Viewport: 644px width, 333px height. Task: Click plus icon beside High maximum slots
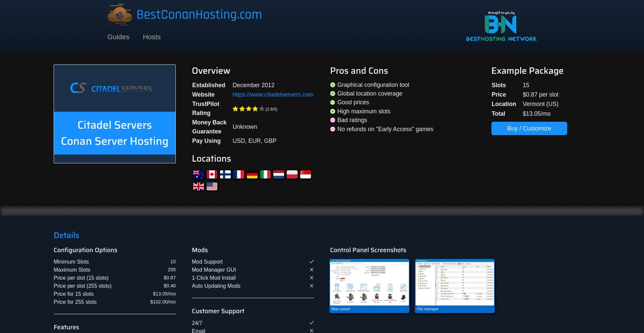point(333,111)
